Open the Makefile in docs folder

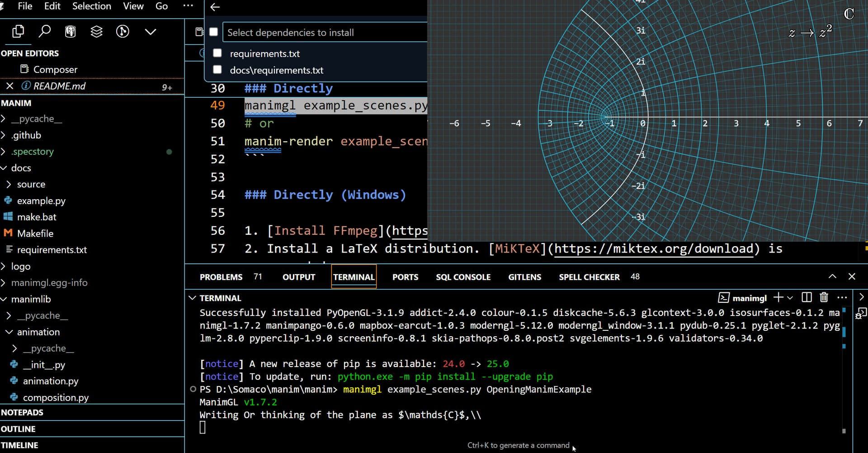pos(35,233)
